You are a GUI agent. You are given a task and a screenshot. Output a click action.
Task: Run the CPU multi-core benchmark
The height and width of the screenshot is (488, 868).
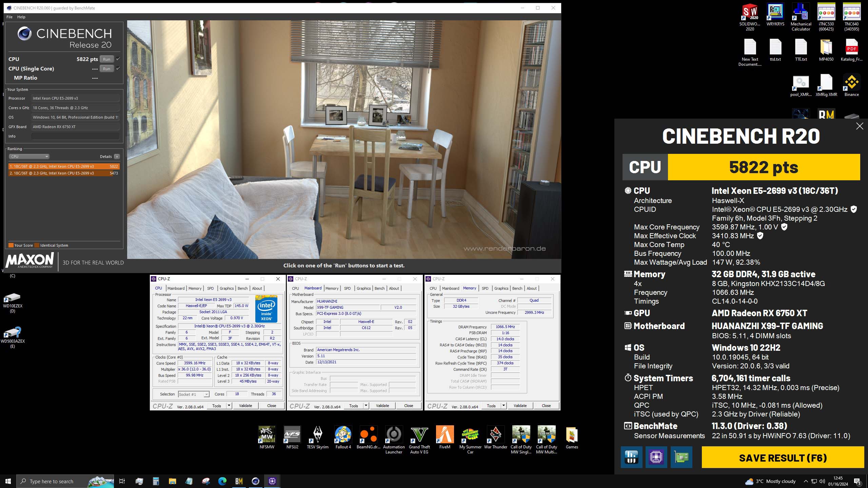107,59
